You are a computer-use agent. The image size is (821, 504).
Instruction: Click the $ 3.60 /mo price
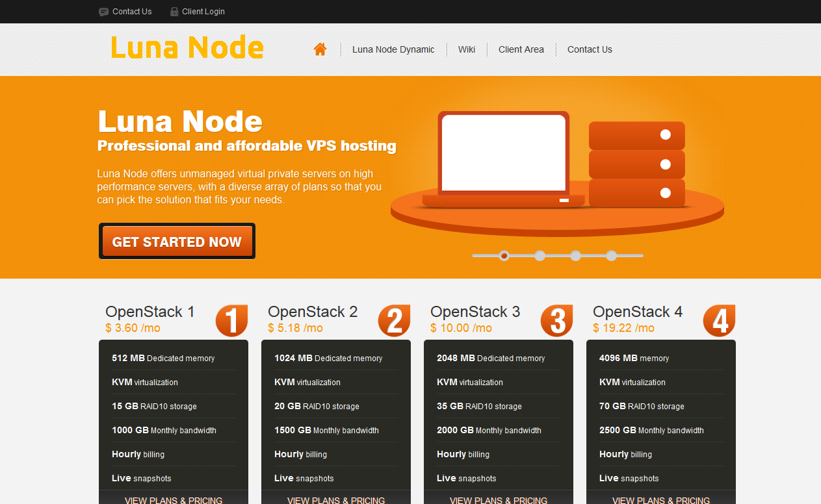[x=133, y=328]
